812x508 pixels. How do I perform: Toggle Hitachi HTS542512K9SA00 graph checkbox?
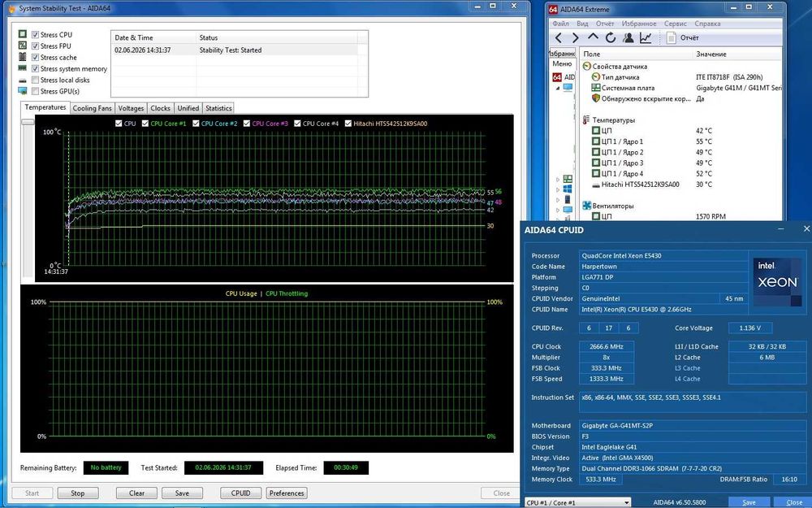pos(348,124)
